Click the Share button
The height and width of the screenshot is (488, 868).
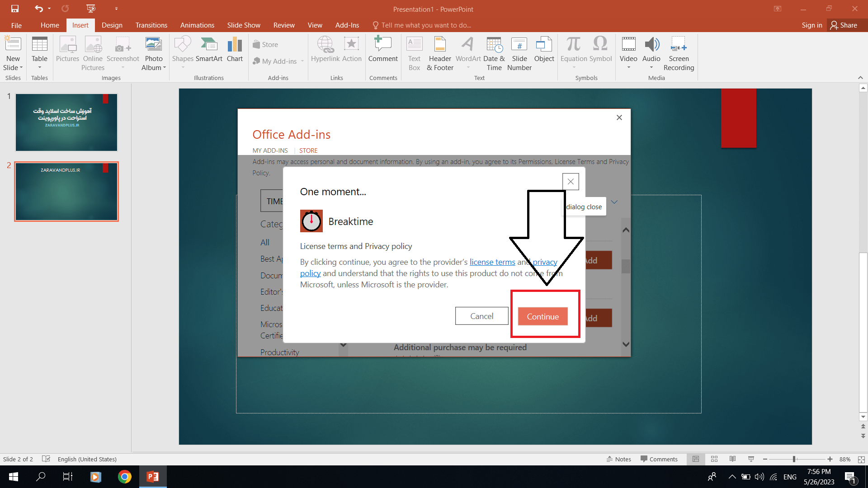point(844,25)
